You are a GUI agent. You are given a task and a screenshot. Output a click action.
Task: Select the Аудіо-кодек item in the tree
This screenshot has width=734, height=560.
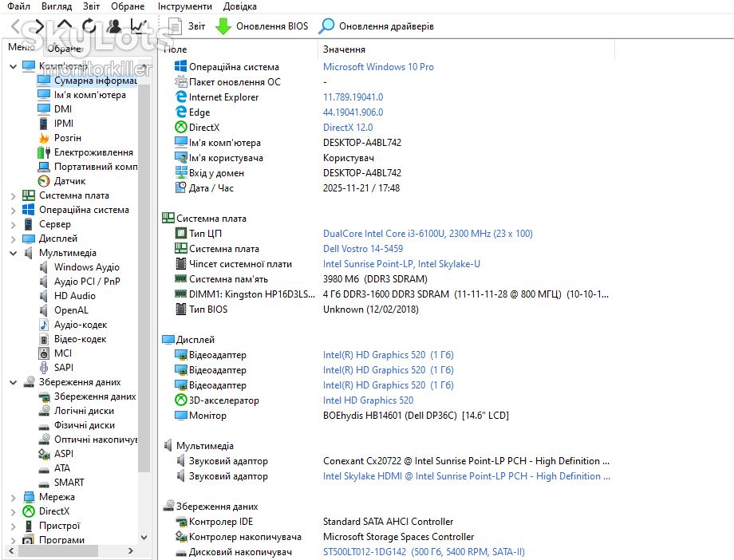(80, 325)
